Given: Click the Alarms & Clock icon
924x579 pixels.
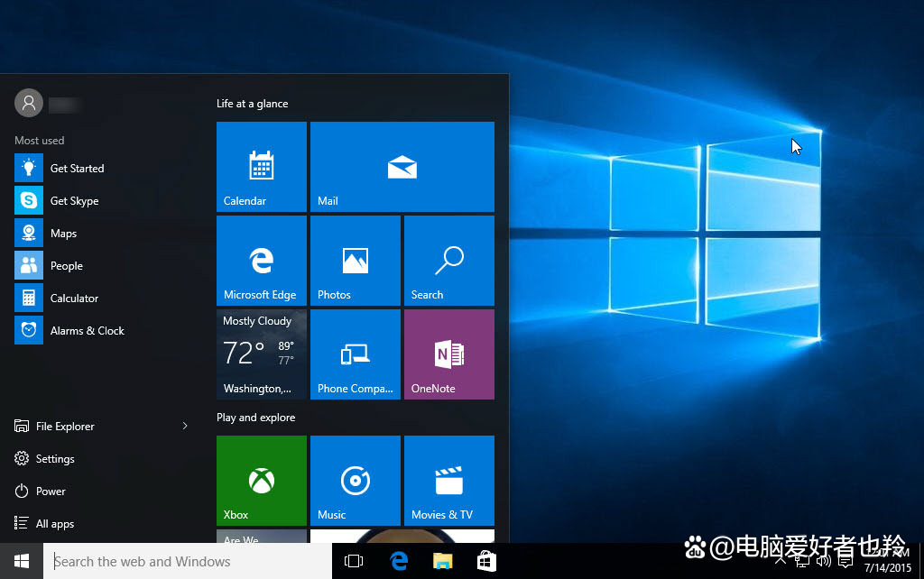Looking at the screenshot, I should coord(29,330).
